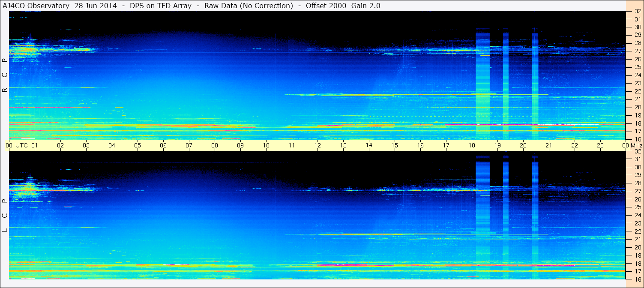This screenshot has width=644, height=288.
Task: Click the "MHz" unit label on the time axis
Action: (636, 145)
